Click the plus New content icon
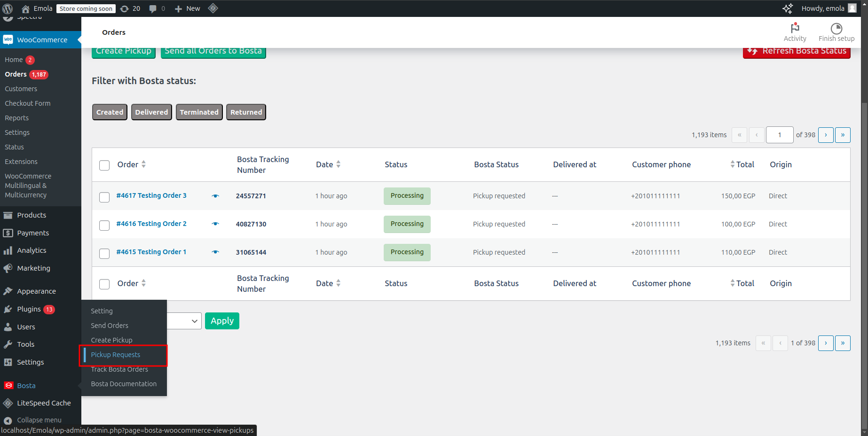Image resolution: width=868 pixels, height=436 pixels. (x=178, y=8)
